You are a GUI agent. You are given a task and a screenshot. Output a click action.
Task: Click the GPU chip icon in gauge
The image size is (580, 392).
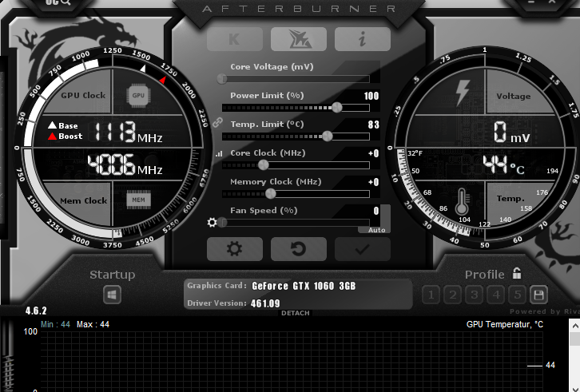(x=138, y=96)
